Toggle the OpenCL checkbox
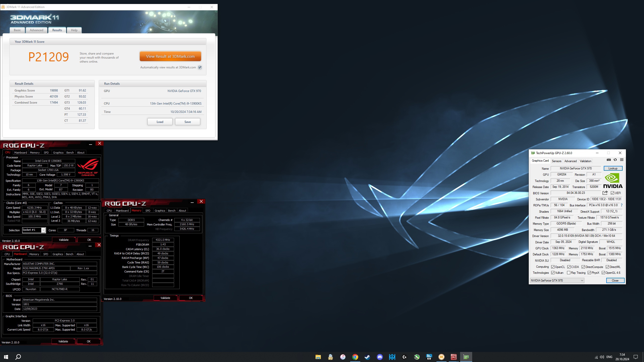644x362 pixels. coord(553,267)
